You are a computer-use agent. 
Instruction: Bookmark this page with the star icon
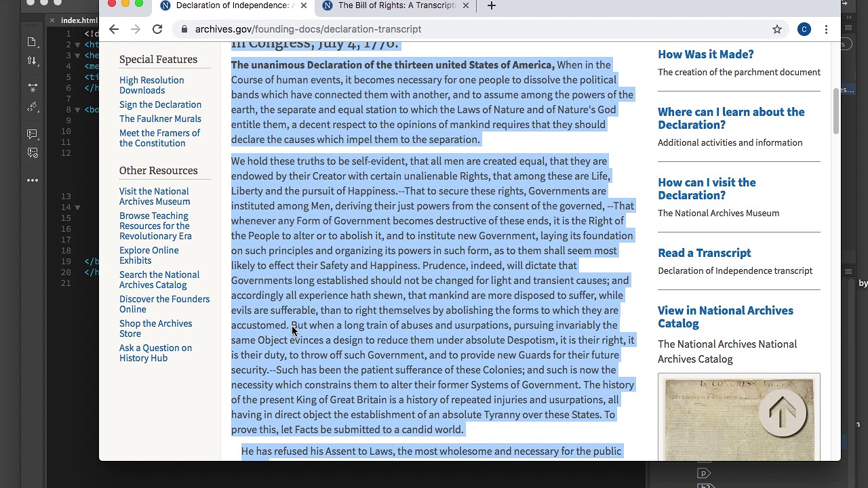777,29
